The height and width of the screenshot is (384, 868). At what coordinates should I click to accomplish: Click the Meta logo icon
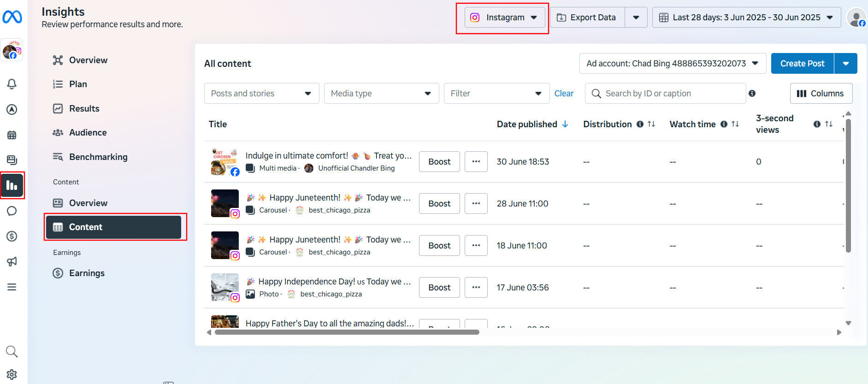pyautogui.click(x=12, y=17)
